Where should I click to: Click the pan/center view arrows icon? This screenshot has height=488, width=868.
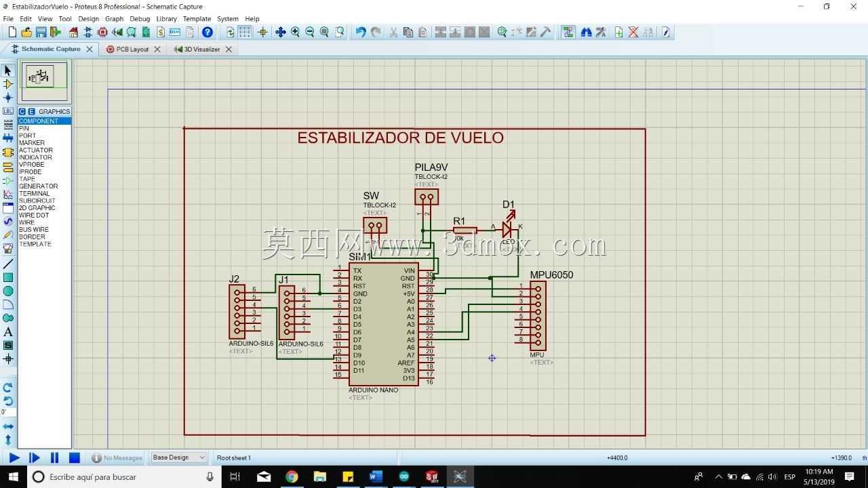pyautogui.click(x=280, y=32)
